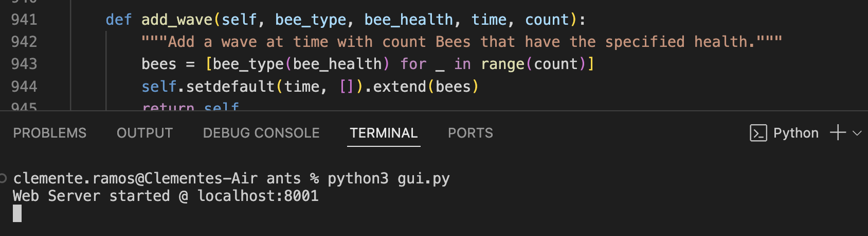Create a new terminal with plus icon
Image resolution: width=868 pixels, height=236 pixels.
point(838,132)
